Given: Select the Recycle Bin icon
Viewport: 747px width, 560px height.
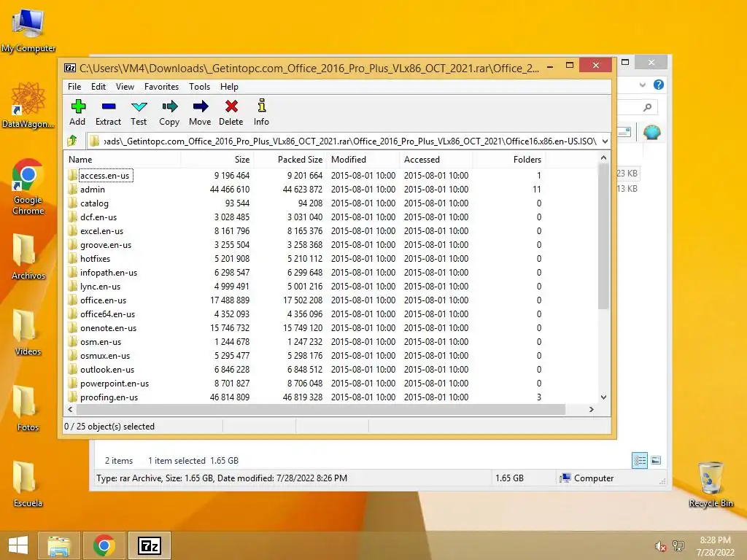Looking at the screenshot, I should [x=711, y=484].
